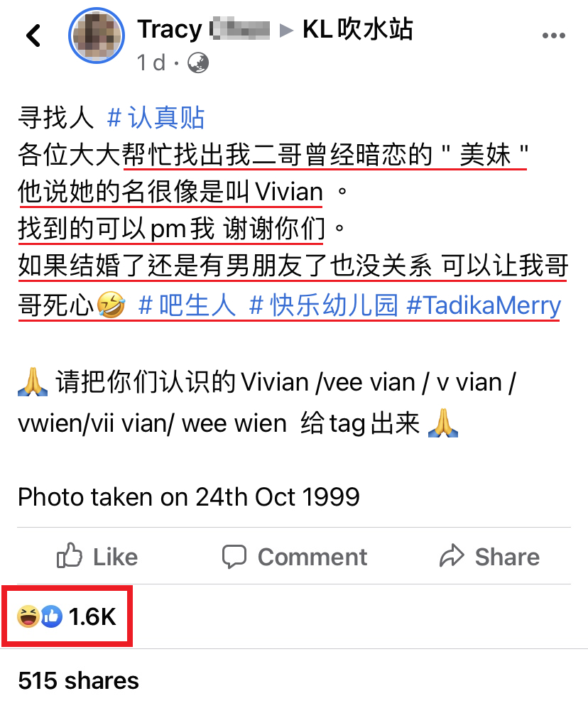Tap the speech bubble Comment icon
Viewport: 588px width, 713px height.
(x=234, y=556)
